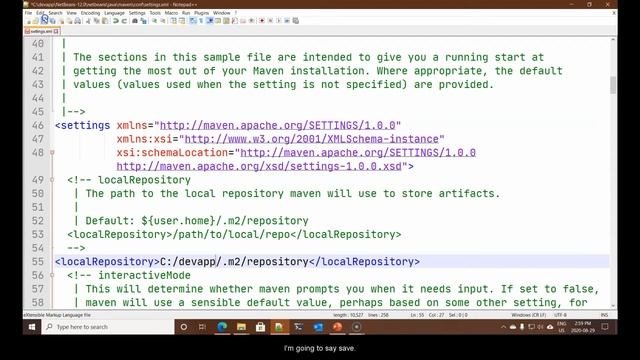The image size is (640, 360).
Task: Play back recorded macro icon
Action: tap(278, 20)
